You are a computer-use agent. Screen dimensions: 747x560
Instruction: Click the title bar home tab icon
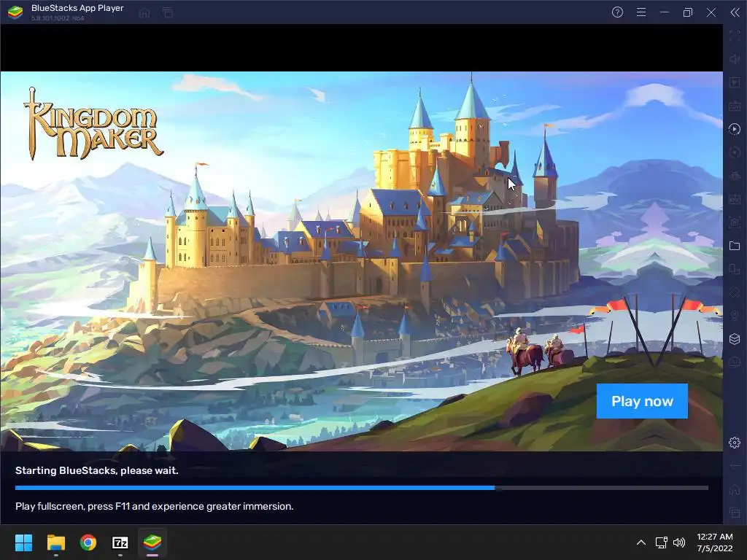145,13
